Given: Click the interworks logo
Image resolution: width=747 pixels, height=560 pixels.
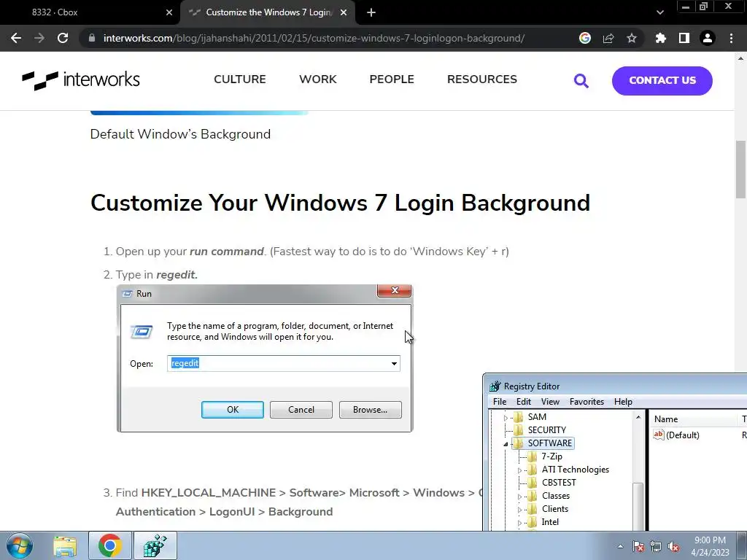Looking at the screenshot, I should [x=81, y=79].
